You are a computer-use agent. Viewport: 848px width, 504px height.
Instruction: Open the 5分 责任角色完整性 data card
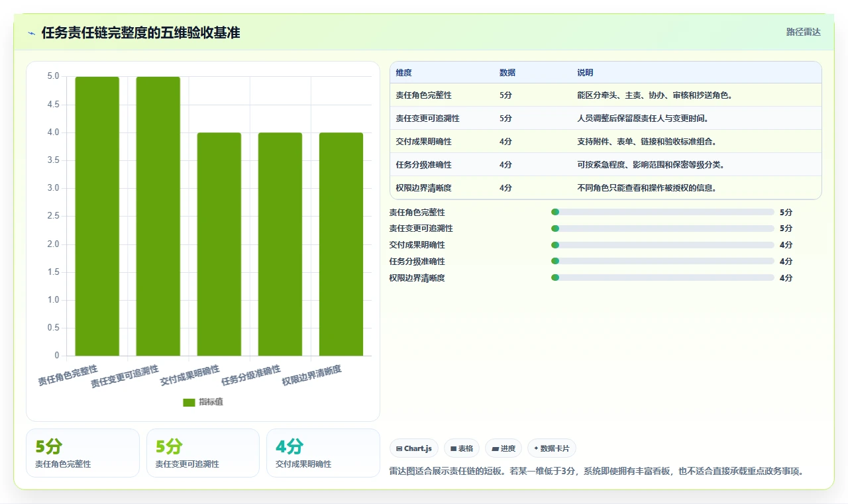(x=83, y=453)
